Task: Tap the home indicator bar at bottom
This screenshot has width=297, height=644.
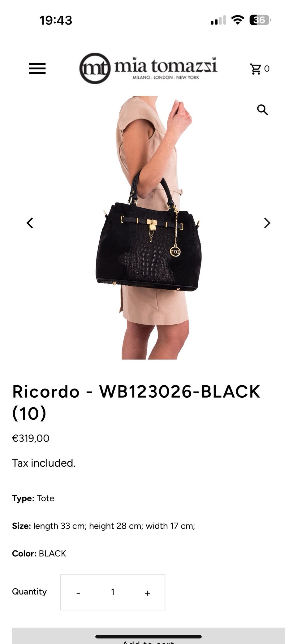Action: (148, 637)
